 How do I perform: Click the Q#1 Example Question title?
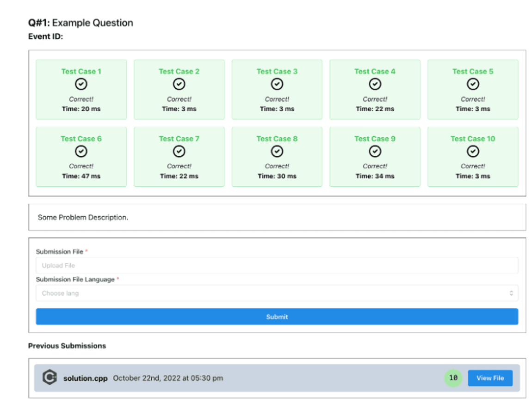click(80, 22)
